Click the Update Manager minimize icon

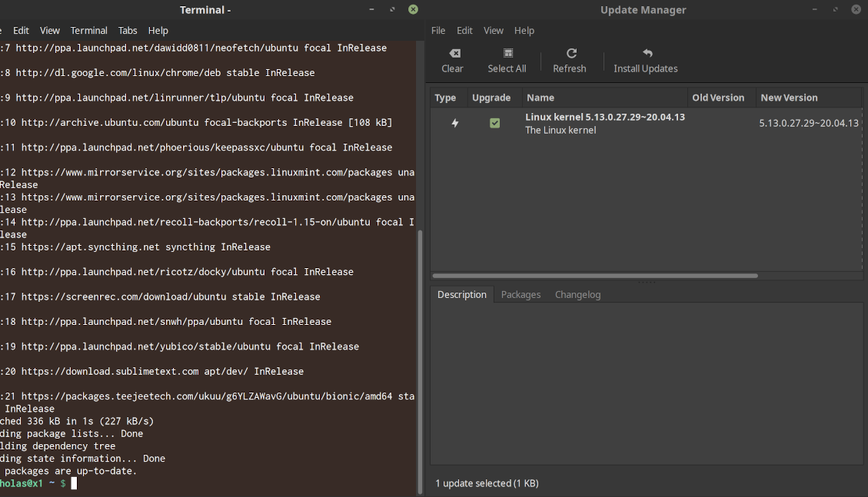tap(814, 9)
